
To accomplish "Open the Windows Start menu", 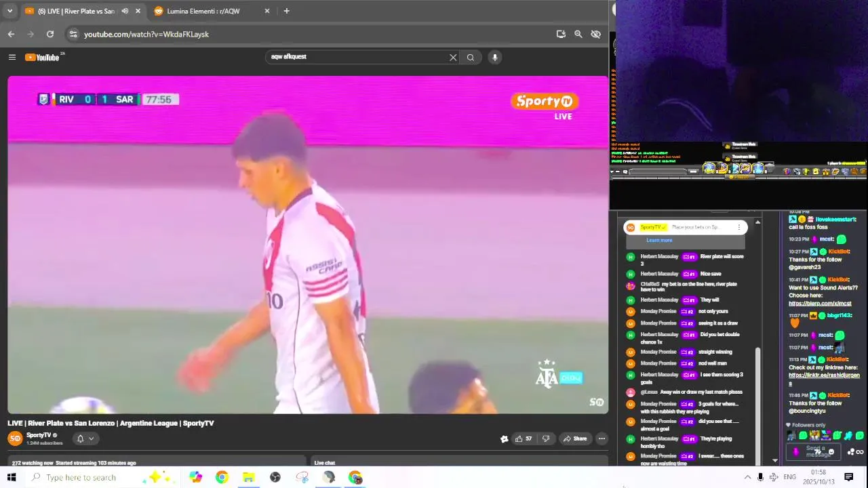I will (x=12, y=477).
